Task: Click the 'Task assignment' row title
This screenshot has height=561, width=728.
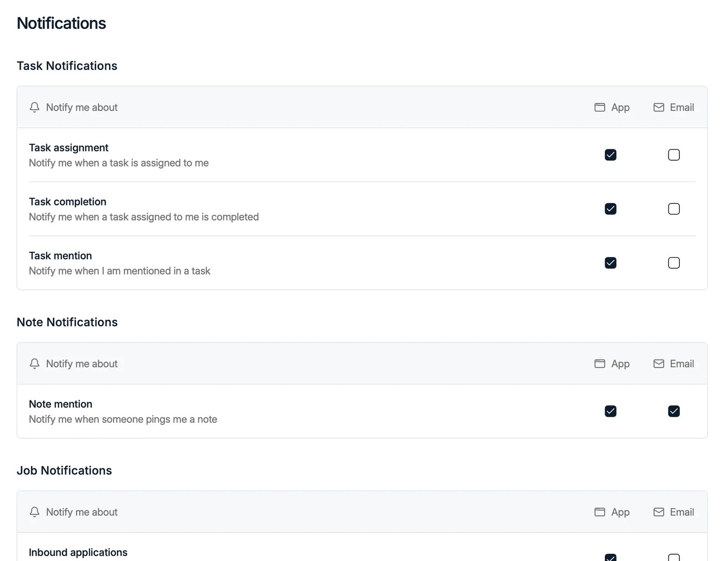Action: click(69, 148)
